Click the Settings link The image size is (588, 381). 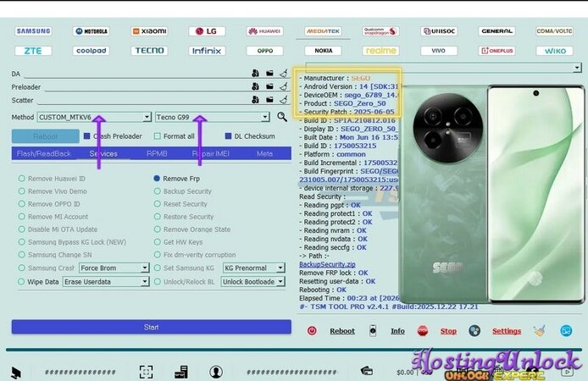507,331
